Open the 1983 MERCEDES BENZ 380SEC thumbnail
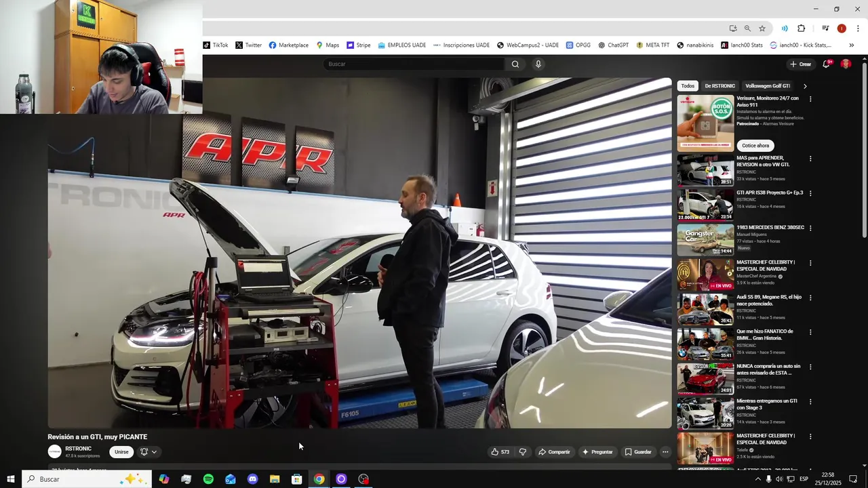The width and height of the screenshot is (868, 488). [x=705, y=240]
